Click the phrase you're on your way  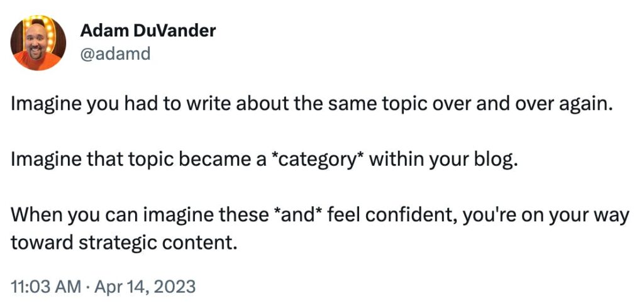pos(547,214)
